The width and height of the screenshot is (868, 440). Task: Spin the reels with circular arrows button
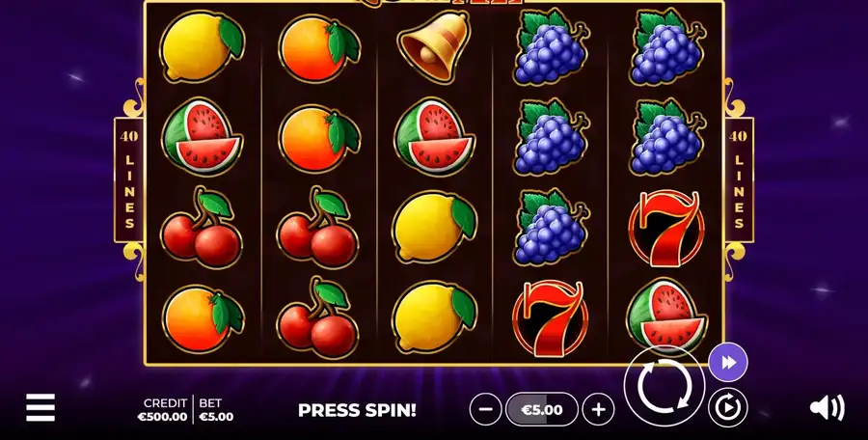point(665,386)
